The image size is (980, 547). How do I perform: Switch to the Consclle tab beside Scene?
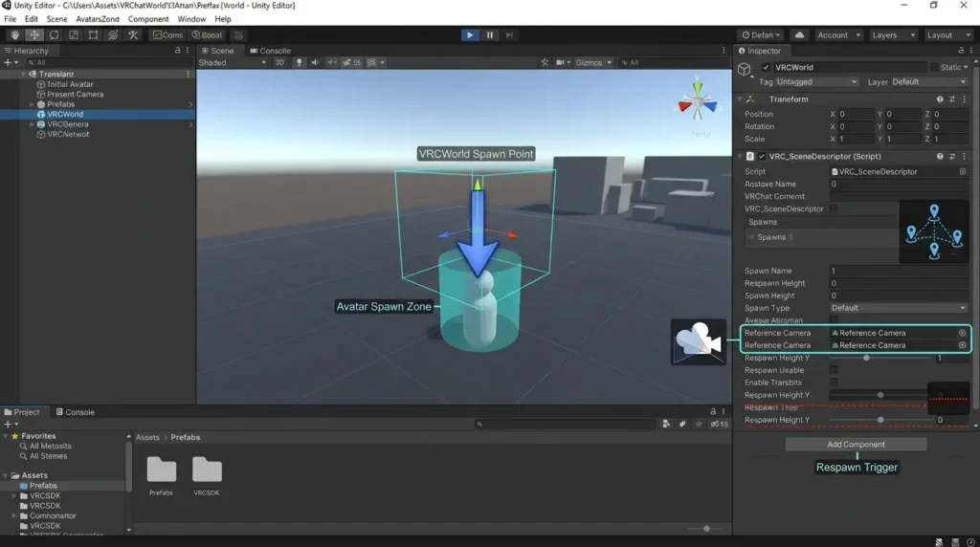[x=270, y=51]
